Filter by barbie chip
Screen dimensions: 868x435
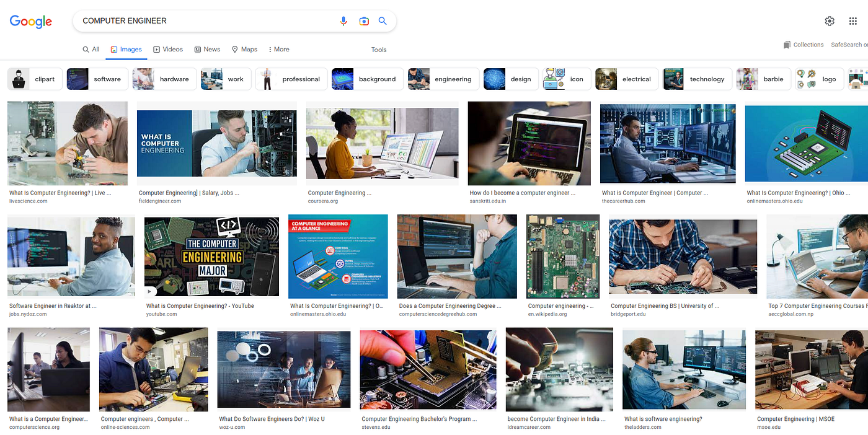pyautogui.click(x=764, y=79)
